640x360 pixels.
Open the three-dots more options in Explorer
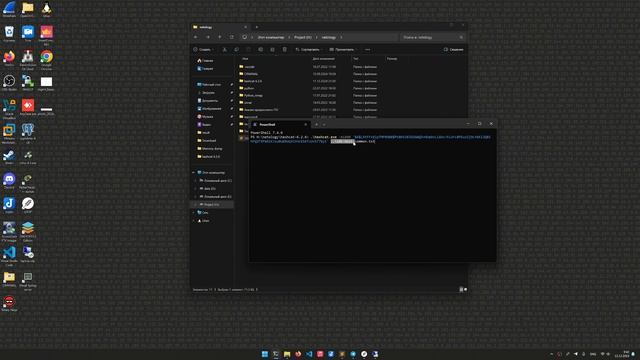(x=367, y=49)
